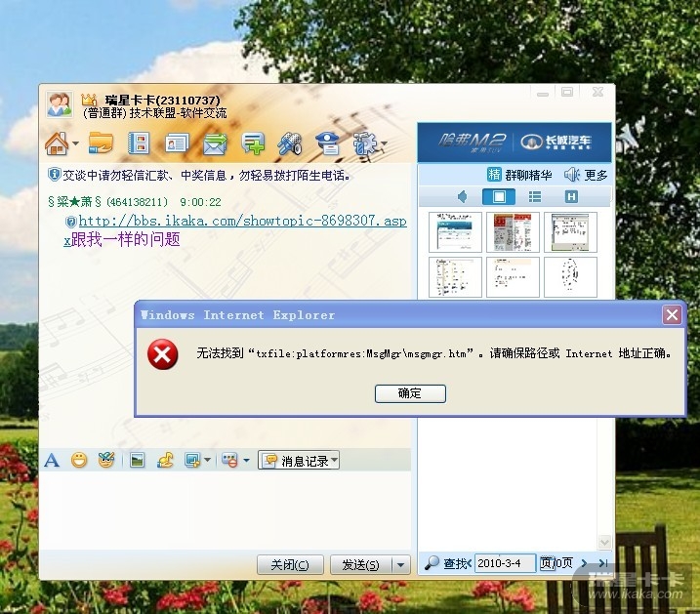Click the microphone tools icon in toolbar

[x=290, y=143]
